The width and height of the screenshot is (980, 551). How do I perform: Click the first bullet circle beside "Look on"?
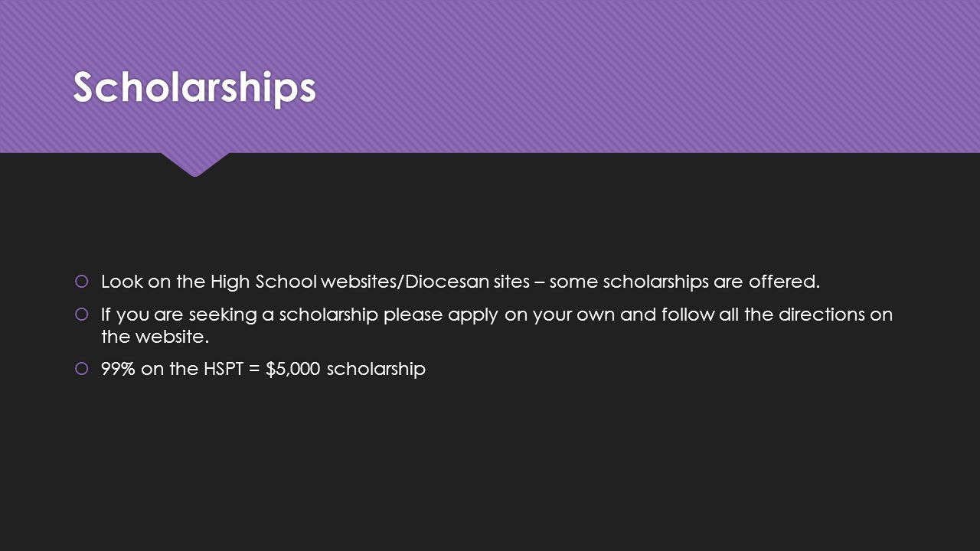[x=82, y=282]
